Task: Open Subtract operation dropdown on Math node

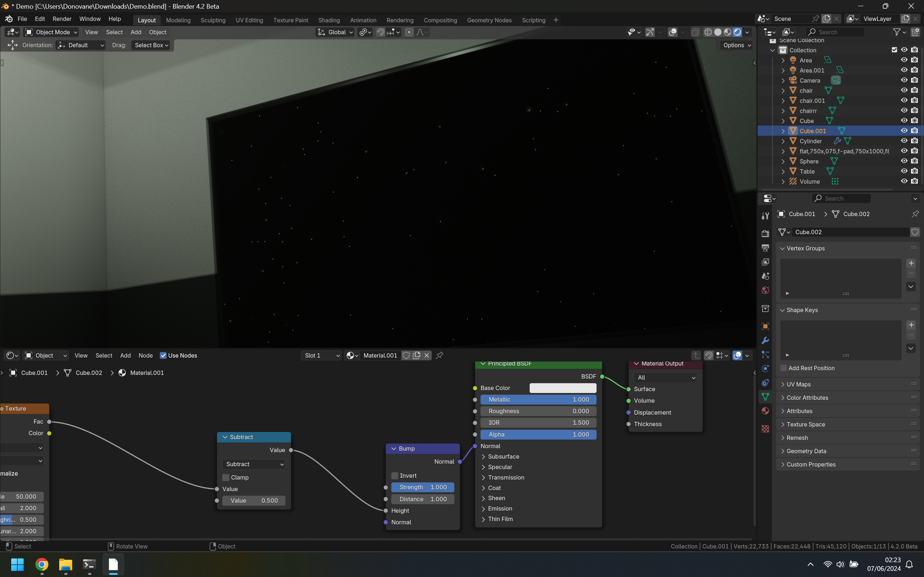Action: [253, 464]
